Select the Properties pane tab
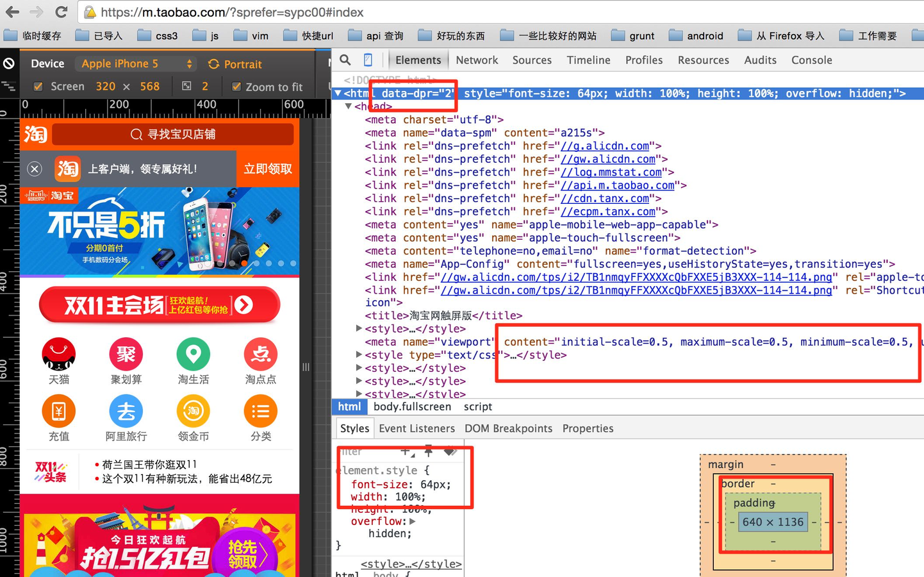The width and height of the screenshot is (924, 577). 588,428
